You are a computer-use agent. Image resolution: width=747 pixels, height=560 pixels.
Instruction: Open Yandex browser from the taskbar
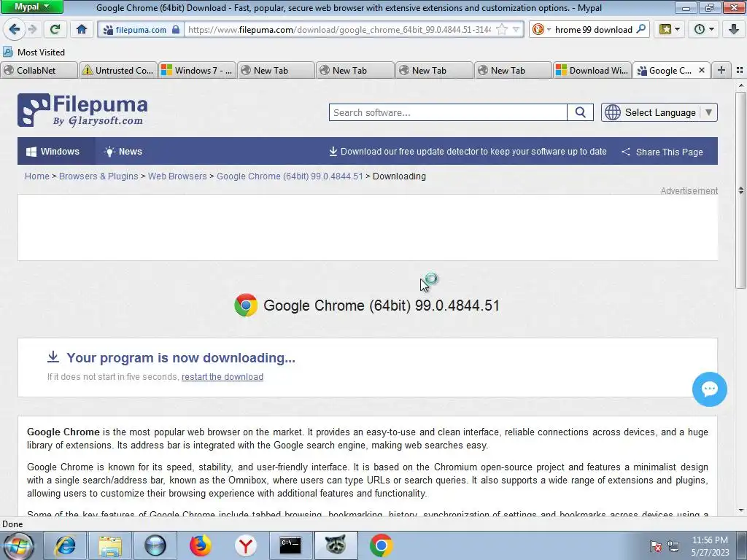click(245, 545)
